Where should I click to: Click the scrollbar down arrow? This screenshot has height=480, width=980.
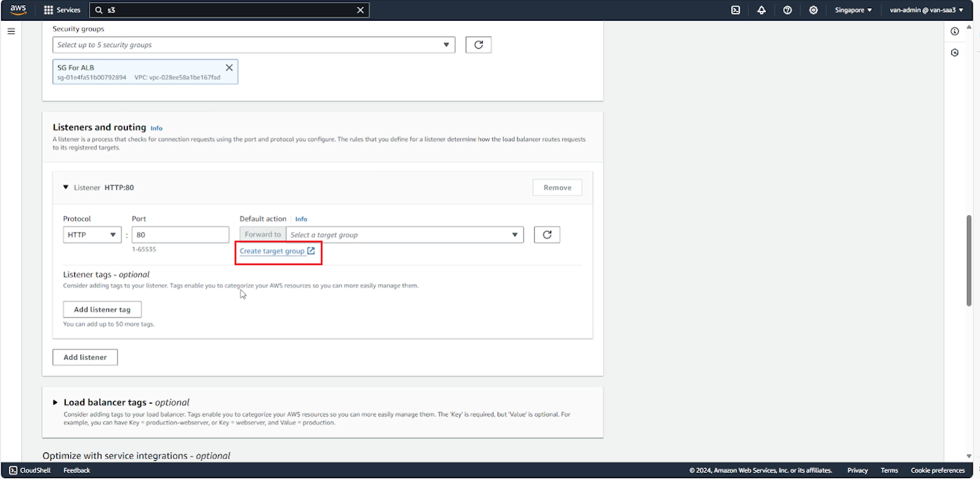coord(969,456)
